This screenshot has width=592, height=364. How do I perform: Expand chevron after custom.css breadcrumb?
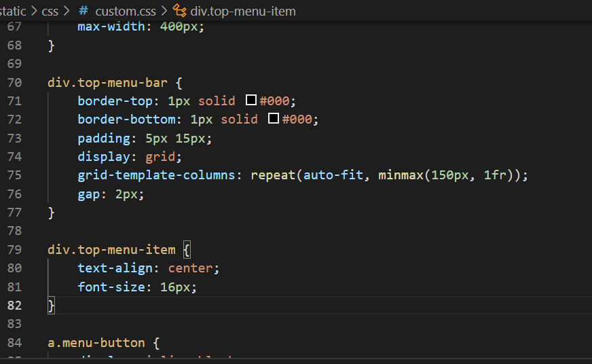[164, 11]
